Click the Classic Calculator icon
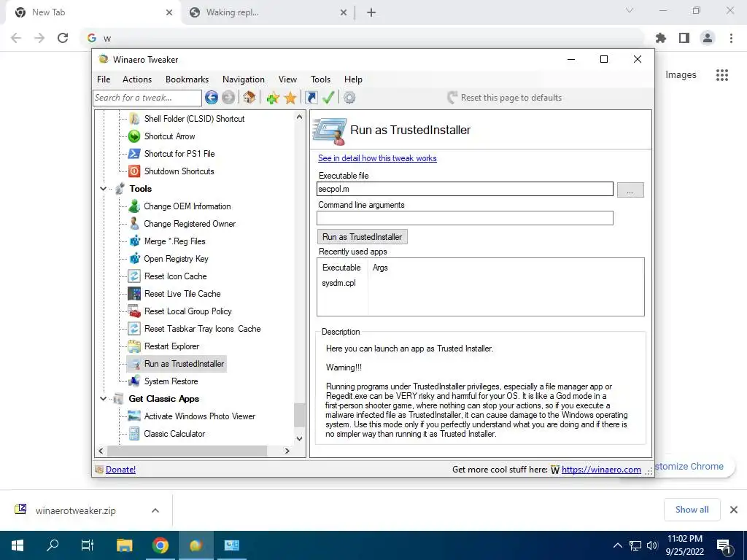 tap(134, 433)
